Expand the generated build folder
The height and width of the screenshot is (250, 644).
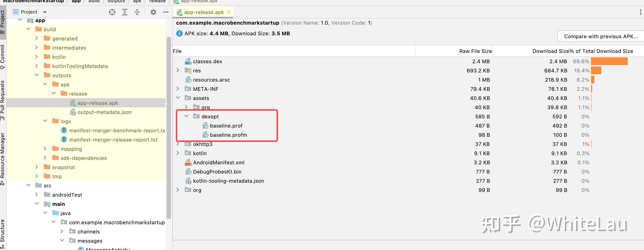[36, 38]
